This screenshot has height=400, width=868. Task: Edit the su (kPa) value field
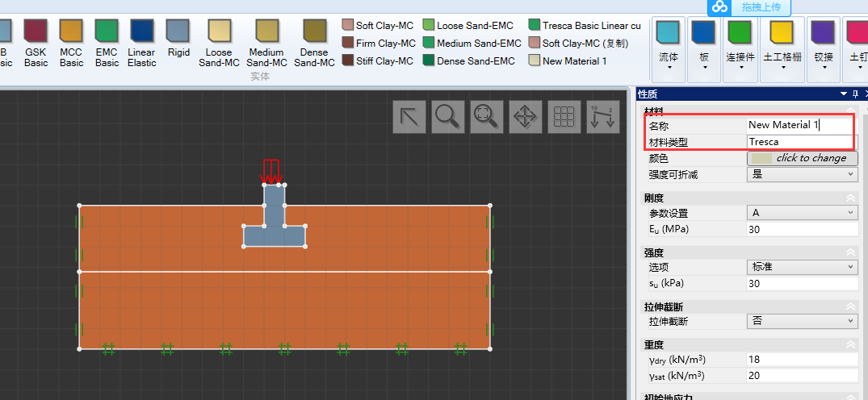tap(802, 283)
